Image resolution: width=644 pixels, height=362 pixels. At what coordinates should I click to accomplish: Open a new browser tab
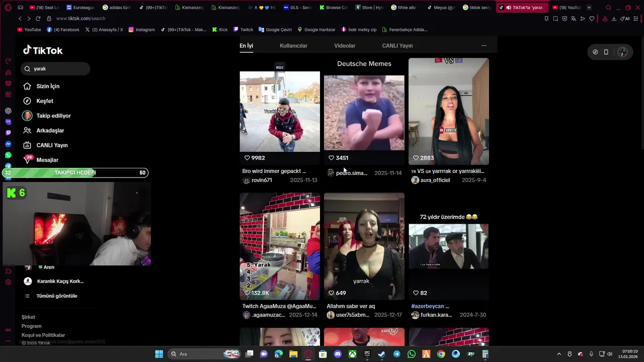click(x=589, y=8)
